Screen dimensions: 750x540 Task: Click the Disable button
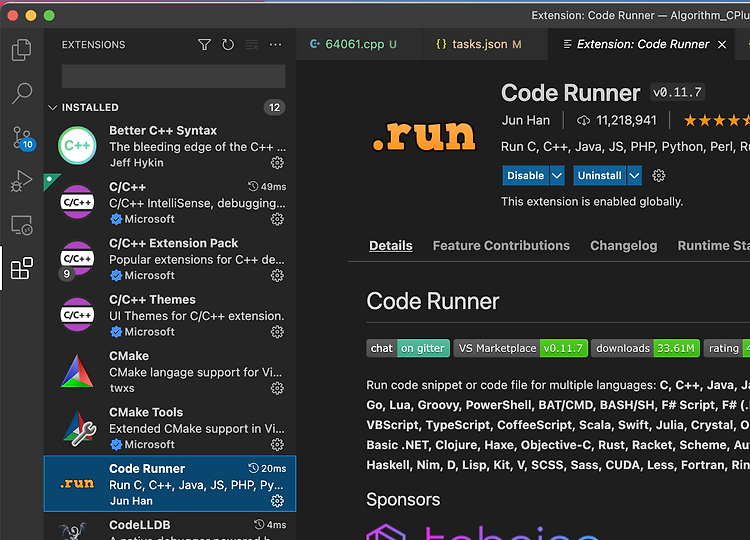pos(525,176)
